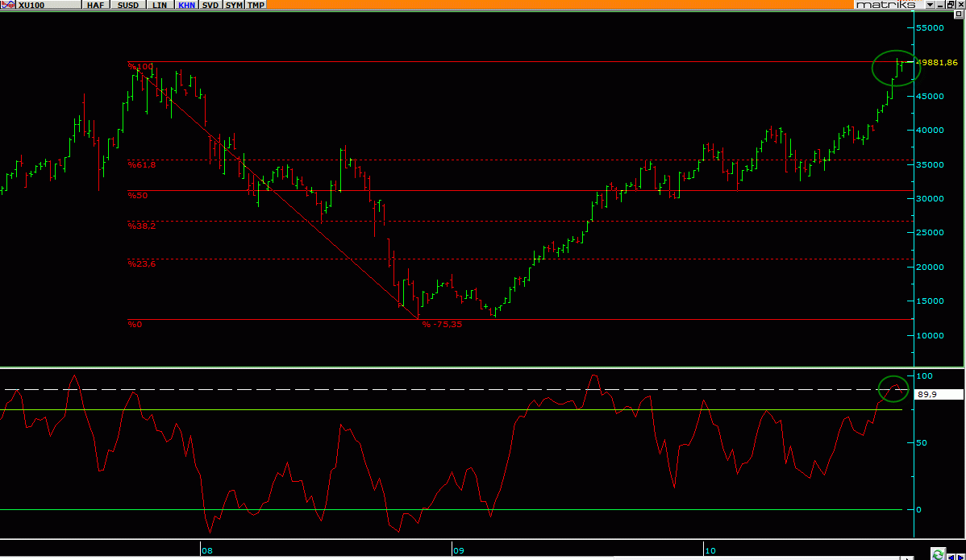Click the green refresh icon

coord(939,554)
